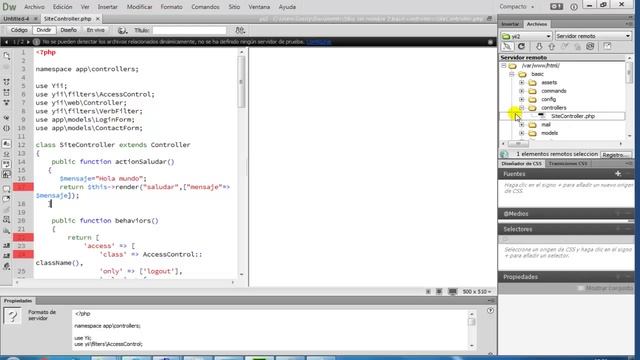This screenshot has width=640, height=360.
Task: Switch to the Untitled-4 document tab
Action: pos(17,19)
